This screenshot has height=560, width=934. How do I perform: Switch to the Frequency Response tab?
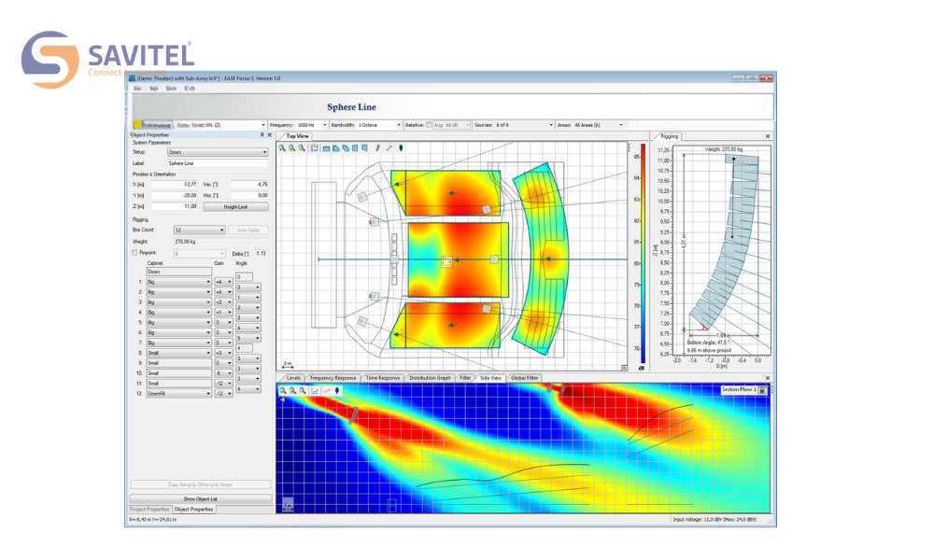point(333,378)
